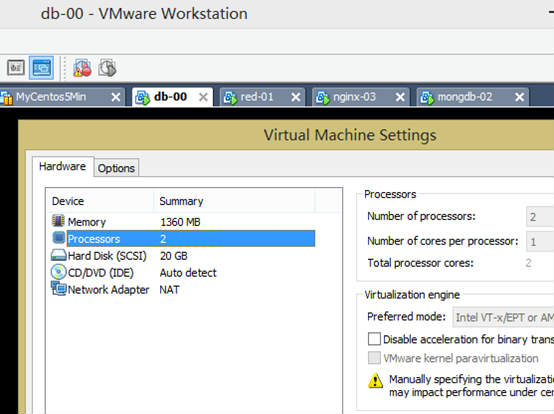Click the Virtual Machine Settings title
The width and height of the screenshot is (554, 414).
click(350, 135)
